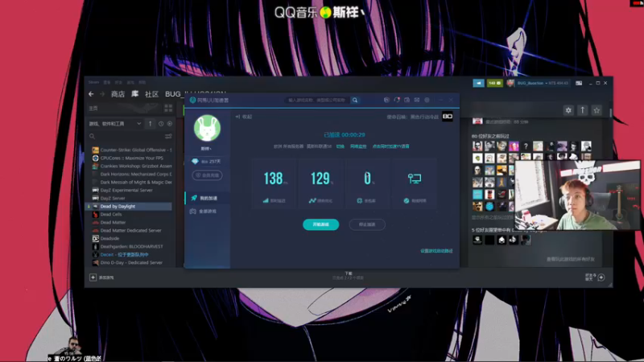644x362 pixels.
Task: Click the rabbit avatar in UU accelerator
Action: point(207,128)
